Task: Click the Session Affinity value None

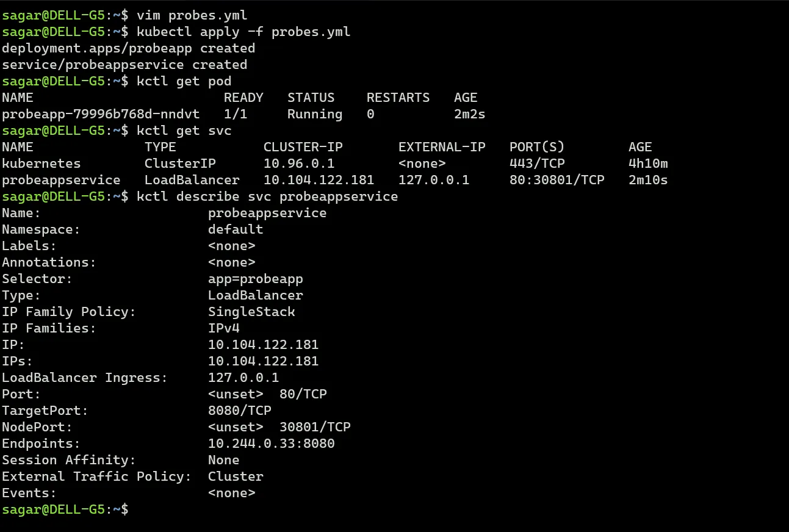Action: coord(224,460)
